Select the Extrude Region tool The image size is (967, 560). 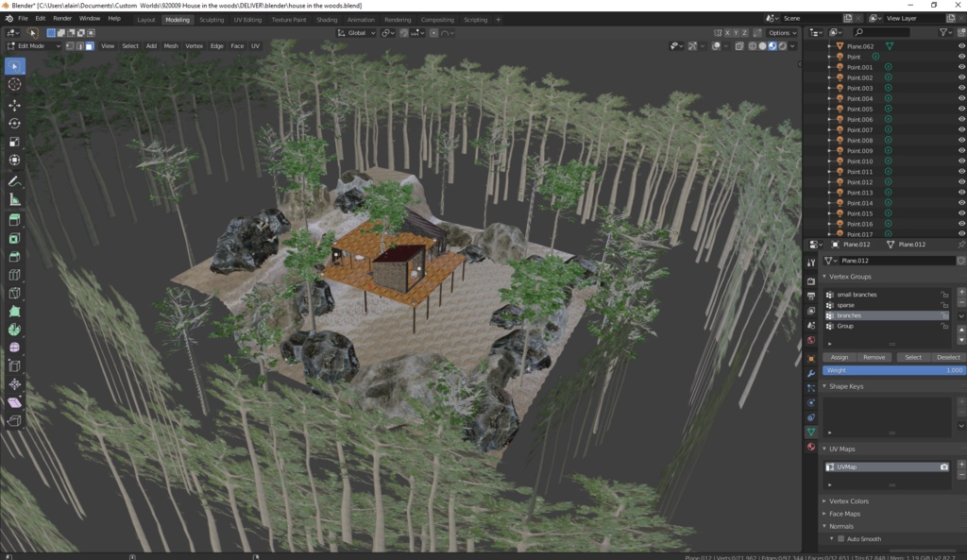[x=13, y=219]
